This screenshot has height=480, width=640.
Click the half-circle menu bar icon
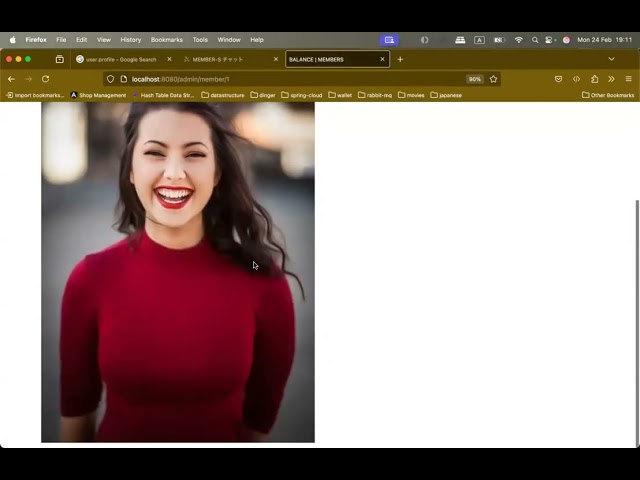[x=424, y=40]
